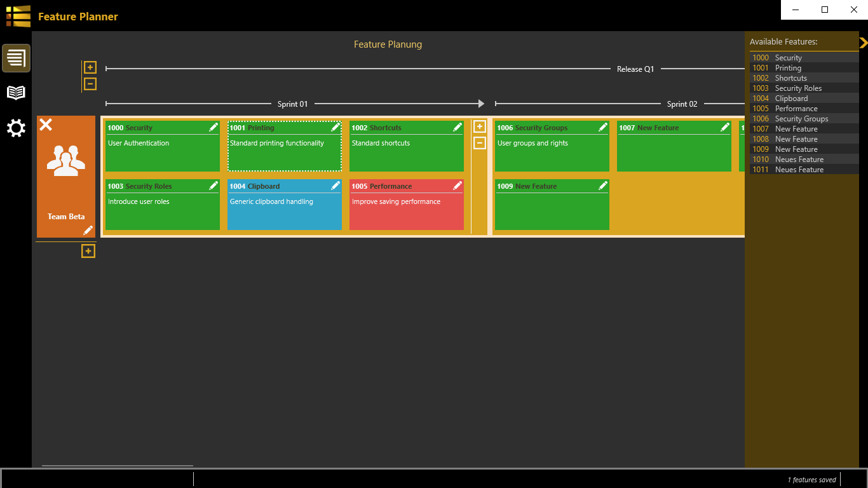Click 'Standard shortcuts' description text
The image size is (868, 488).
coord(381,143)
